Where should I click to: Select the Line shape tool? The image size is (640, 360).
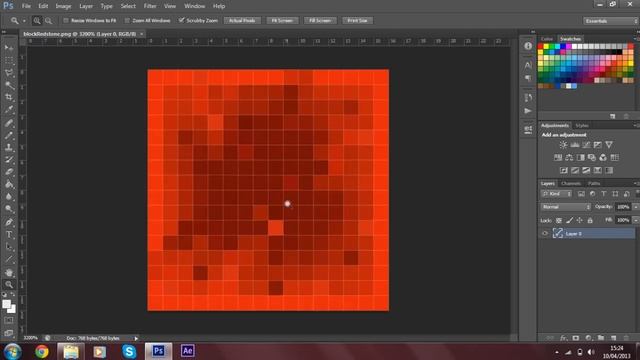coord(9,259)
